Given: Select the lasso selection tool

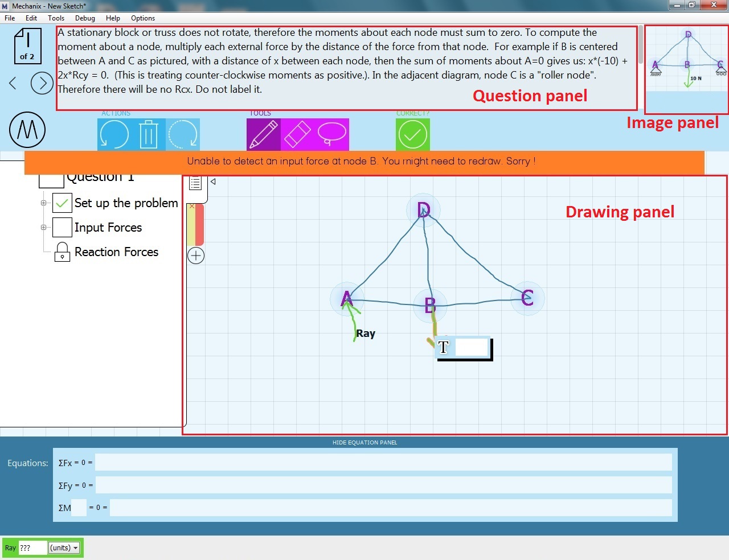Looking at the screenshot, I should (331, 135).
